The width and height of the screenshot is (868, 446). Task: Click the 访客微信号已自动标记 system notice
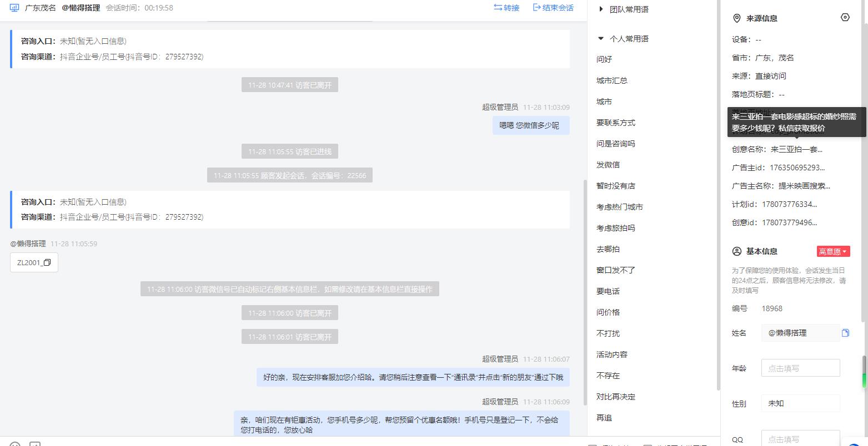290,289
